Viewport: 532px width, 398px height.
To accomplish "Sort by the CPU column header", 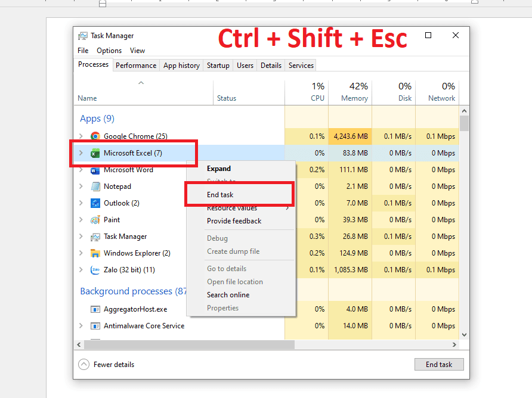I will [307, 92].
